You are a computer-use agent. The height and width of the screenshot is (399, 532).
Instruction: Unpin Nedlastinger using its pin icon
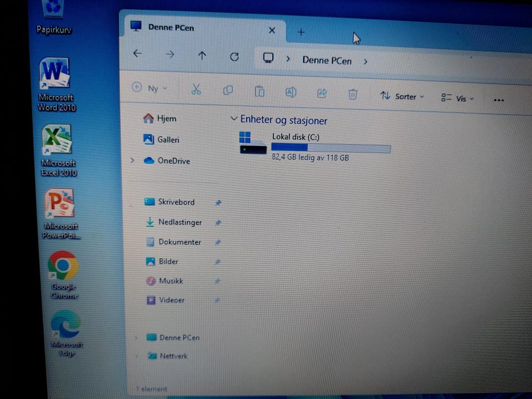coord(218,223)
